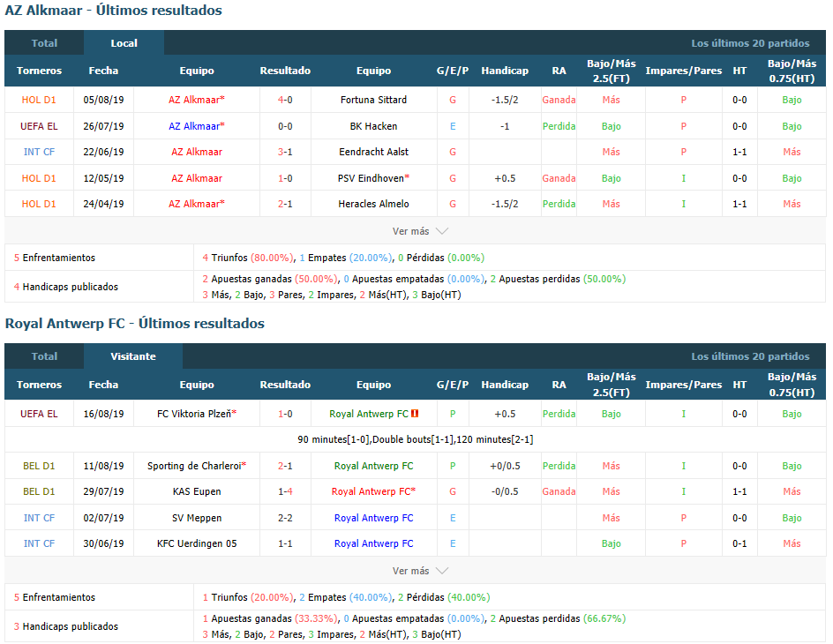
Task: Click handicap +0/0.5 in Sporting de Charleroi row
Action: tap(505, 466)
